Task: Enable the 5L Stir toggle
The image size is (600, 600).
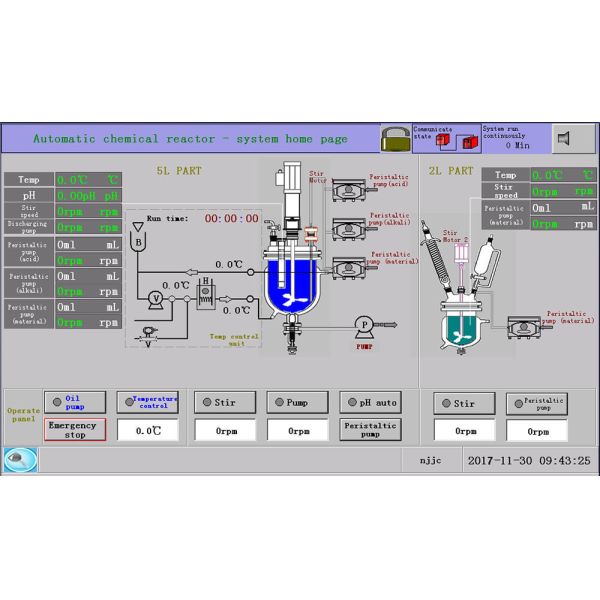Action: pos(221,403)
